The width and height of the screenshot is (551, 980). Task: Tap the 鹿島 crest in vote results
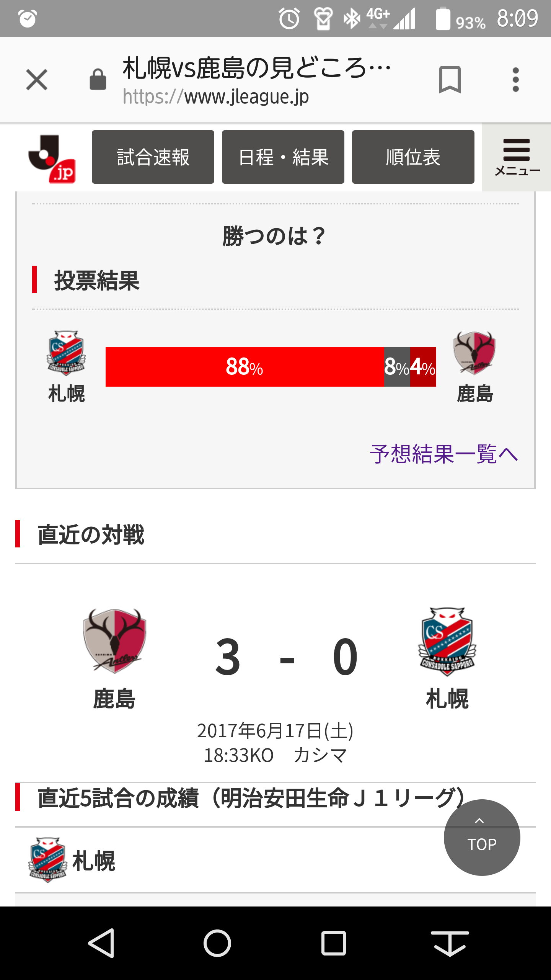(474, 353)
